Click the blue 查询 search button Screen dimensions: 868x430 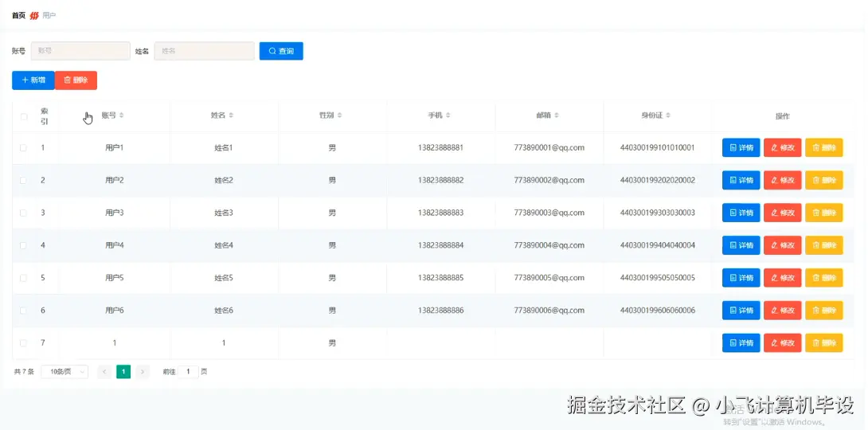(281, 51)
